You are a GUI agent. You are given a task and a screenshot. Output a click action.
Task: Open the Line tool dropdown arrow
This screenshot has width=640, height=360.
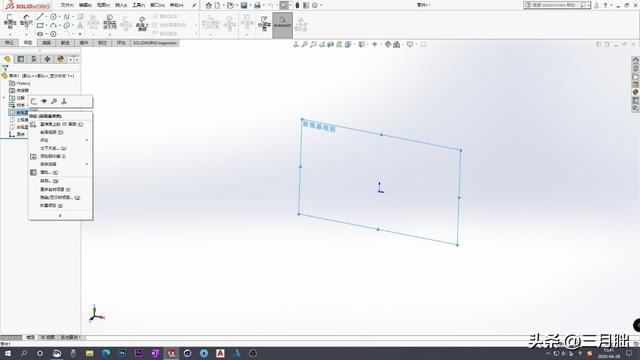point(46,17)
